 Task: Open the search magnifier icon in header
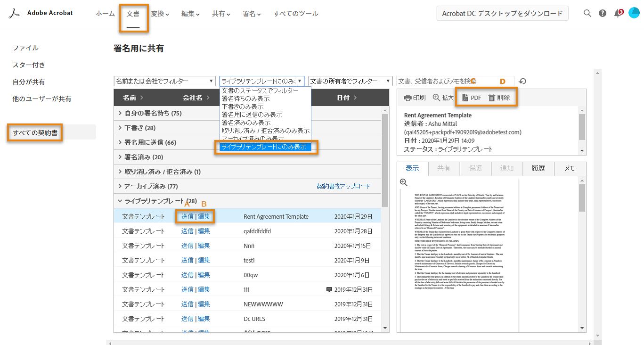pos(587,13)
